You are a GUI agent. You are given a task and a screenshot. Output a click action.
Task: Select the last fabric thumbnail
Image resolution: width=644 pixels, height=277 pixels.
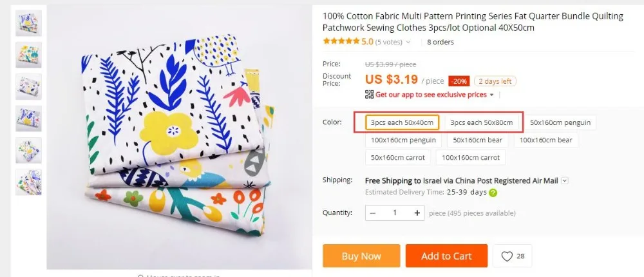(x=28, y=182)
